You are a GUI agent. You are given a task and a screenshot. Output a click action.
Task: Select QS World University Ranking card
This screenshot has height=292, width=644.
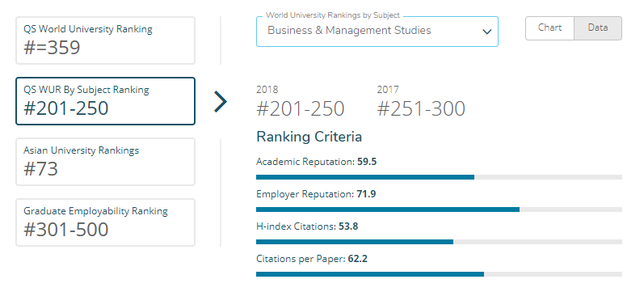(105, 40)
